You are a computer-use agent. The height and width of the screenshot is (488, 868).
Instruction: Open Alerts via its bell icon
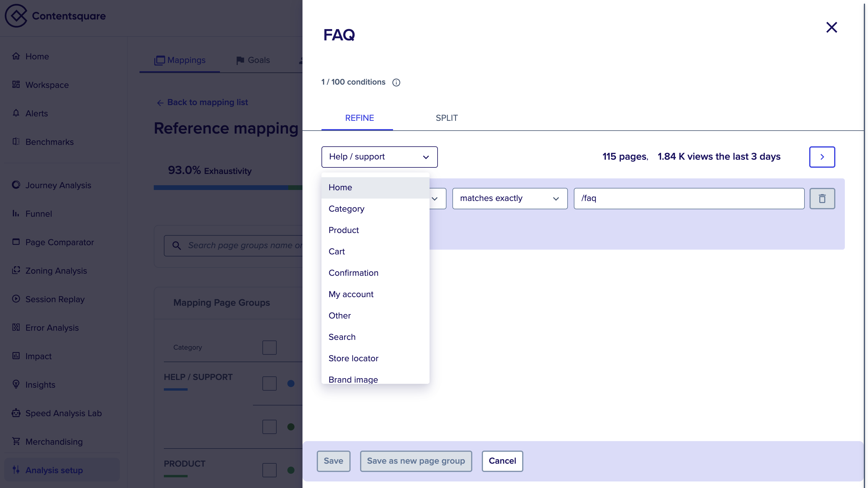click(x=16, y=113)
